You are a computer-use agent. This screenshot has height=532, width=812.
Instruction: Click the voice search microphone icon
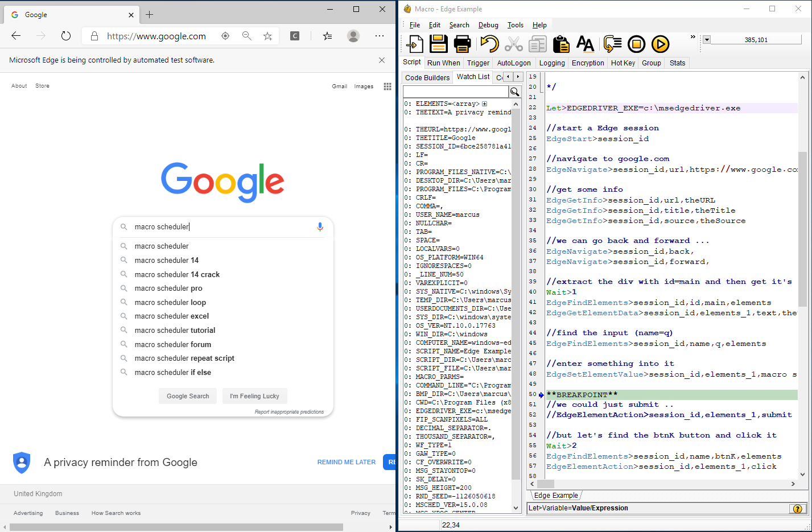point(320,226)
